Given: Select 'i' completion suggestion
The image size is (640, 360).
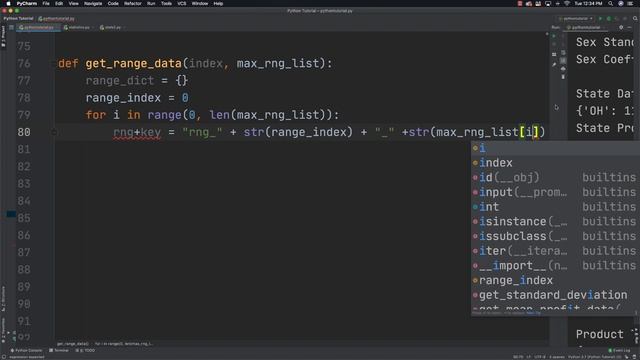Looking at the screenshot, I should pyautogui.click(x=556, y=148).
